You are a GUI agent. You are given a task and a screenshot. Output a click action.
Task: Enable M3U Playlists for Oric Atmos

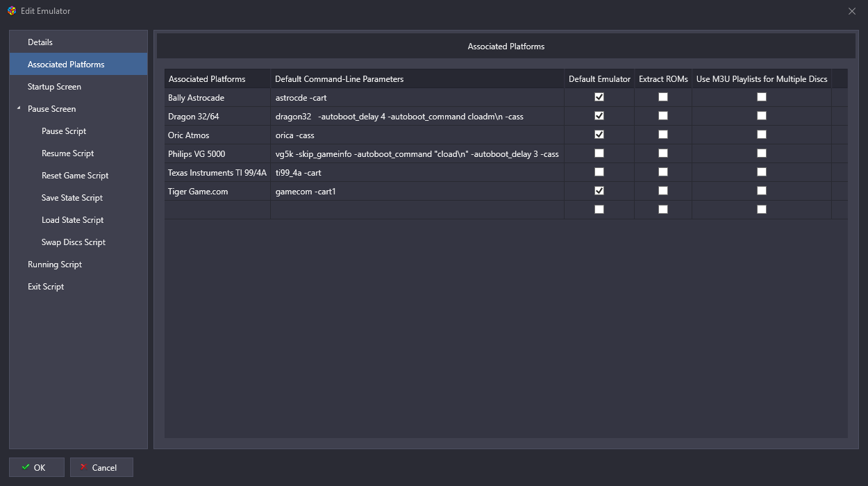(x=762, y=135)
